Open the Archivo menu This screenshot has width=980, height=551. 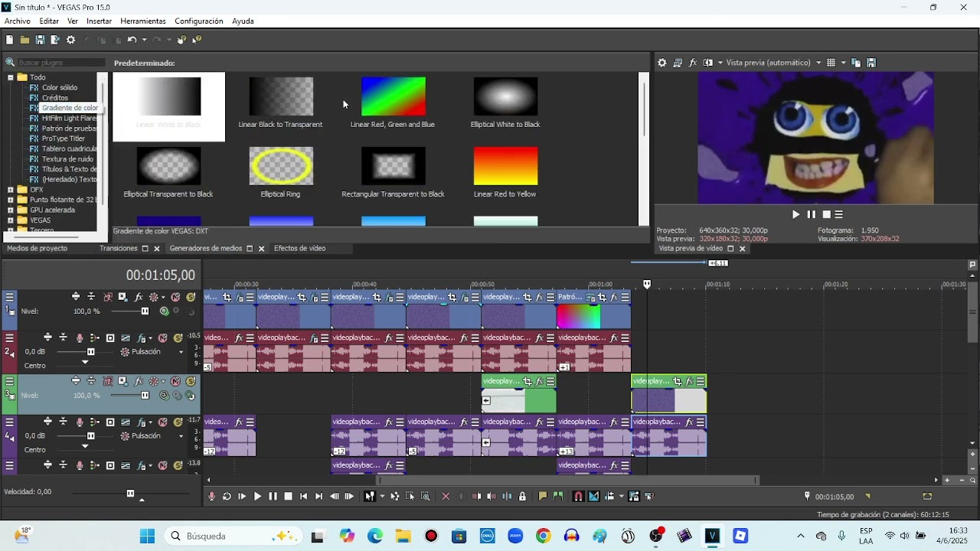point(17,21)
